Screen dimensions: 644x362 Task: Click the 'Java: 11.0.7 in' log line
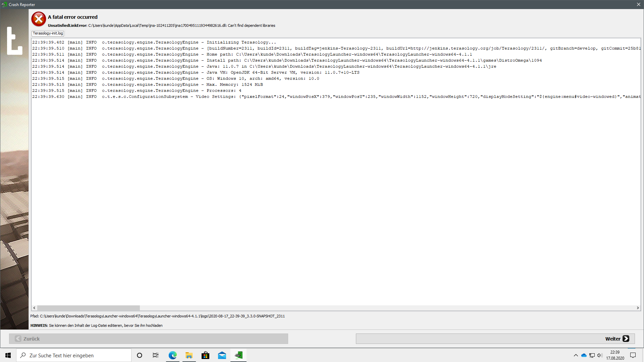point(264,66)
